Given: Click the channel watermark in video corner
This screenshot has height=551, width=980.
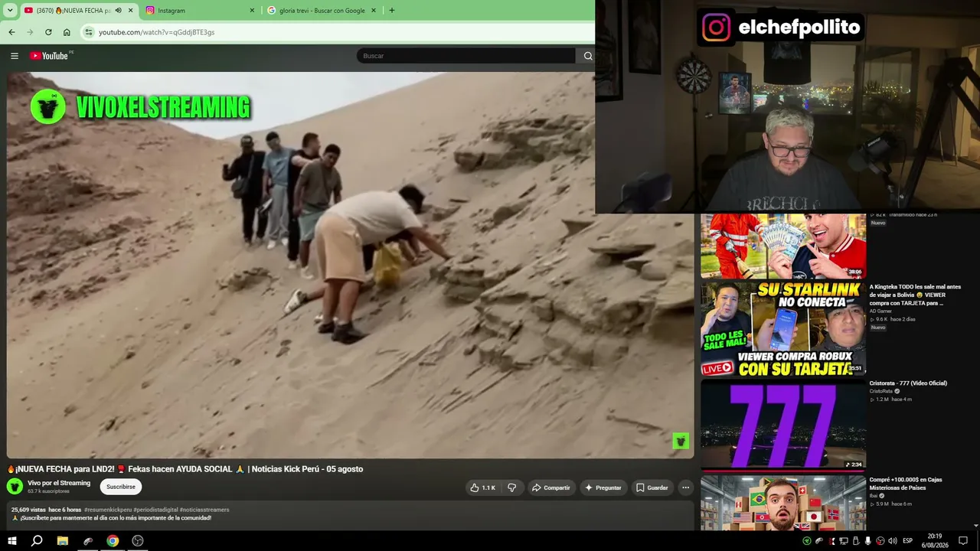Looking at the screenshot, I should click(x=681, y=441).
